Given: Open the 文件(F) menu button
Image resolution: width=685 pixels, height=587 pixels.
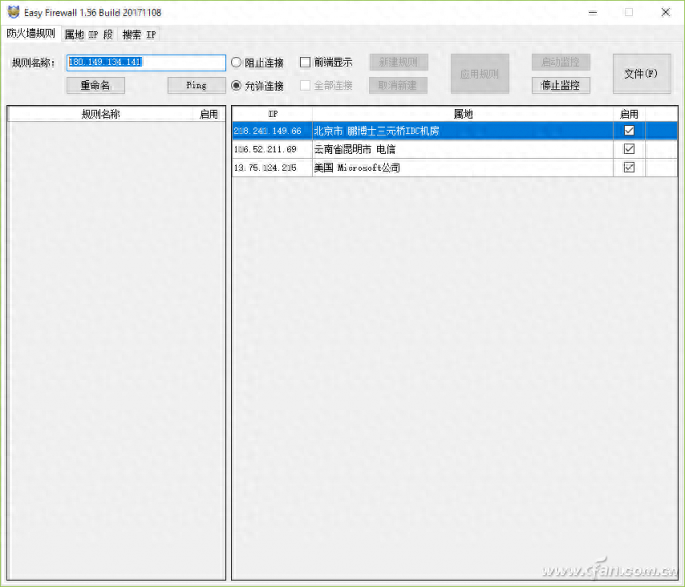Looking at the screenshot, I should click(x=641, y=73).
